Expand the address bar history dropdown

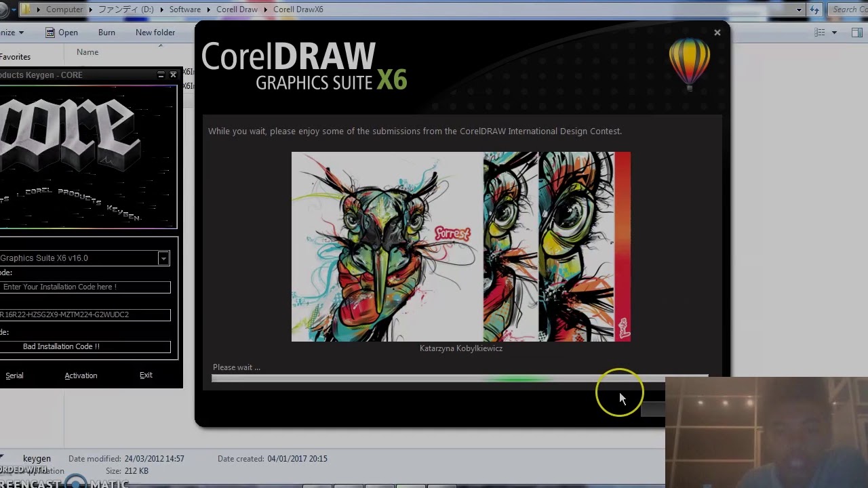point(800,9)
